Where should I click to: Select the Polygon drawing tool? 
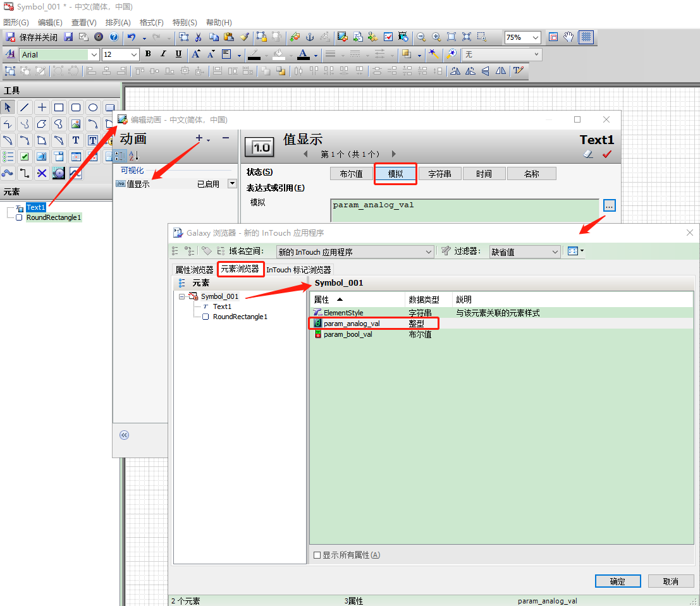[x=42, y=124]
